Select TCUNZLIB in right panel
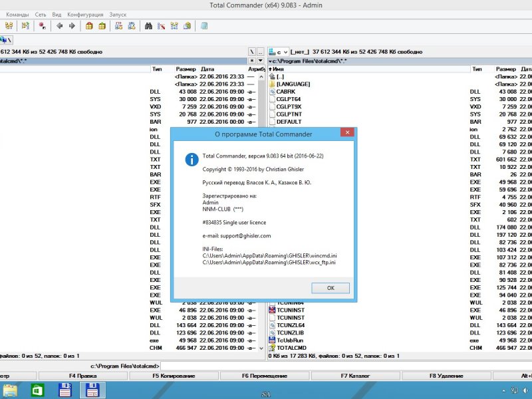This screenshot has height=399, width=532. (291, 333)
